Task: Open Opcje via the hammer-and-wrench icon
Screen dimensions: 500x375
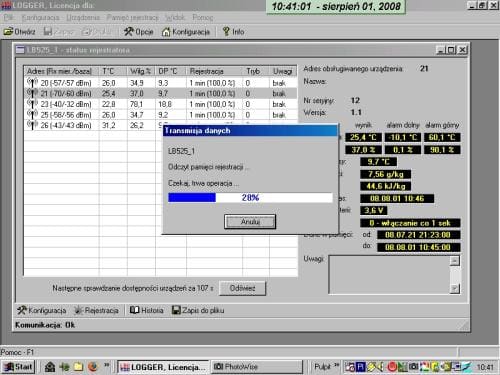Action: pos(129,32)
